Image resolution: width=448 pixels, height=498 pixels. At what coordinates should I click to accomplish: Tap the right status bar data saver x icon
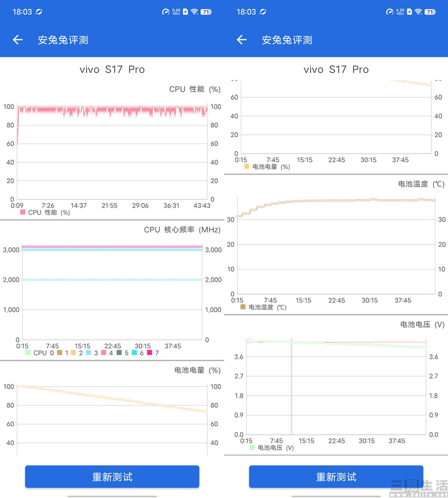pos(409,12)
